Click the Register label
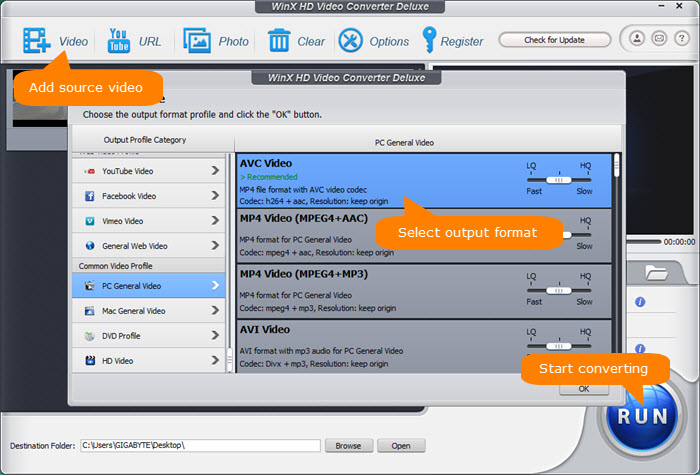Image resolution: width=700 pixels, height=475 pixels. pos(462,42)
